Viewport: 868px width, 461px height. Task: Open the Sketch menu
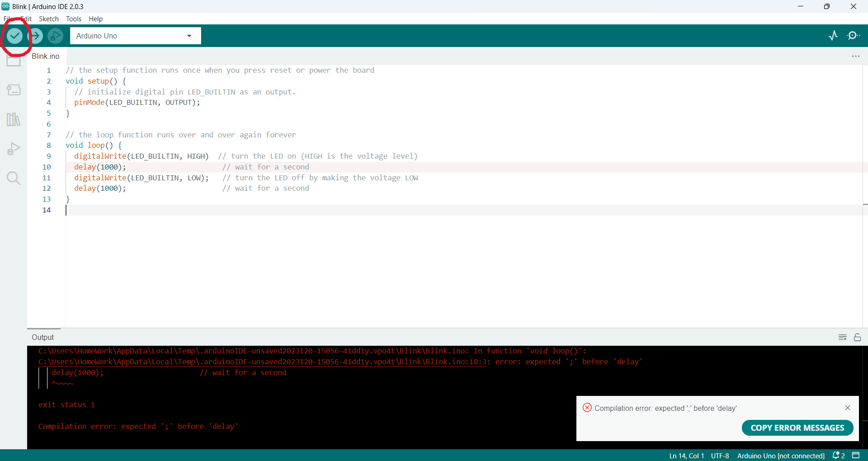(x=48, y=19)
